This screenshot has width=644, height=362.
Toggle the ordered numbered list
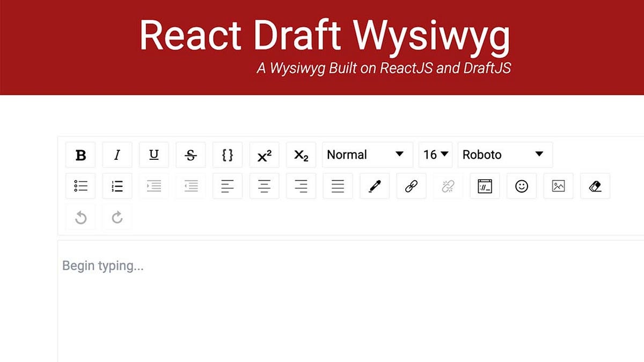pos(117,186)
